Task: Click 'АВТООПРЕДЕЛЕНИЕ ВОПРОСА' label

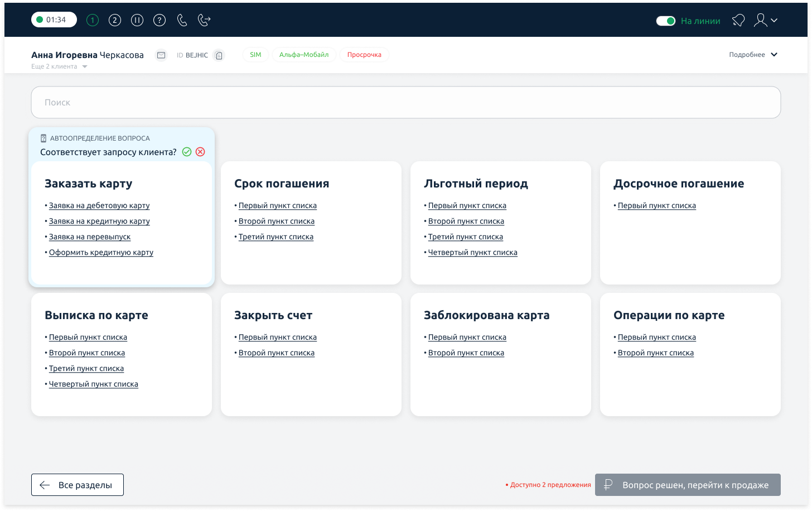Action: pos(100,138)
